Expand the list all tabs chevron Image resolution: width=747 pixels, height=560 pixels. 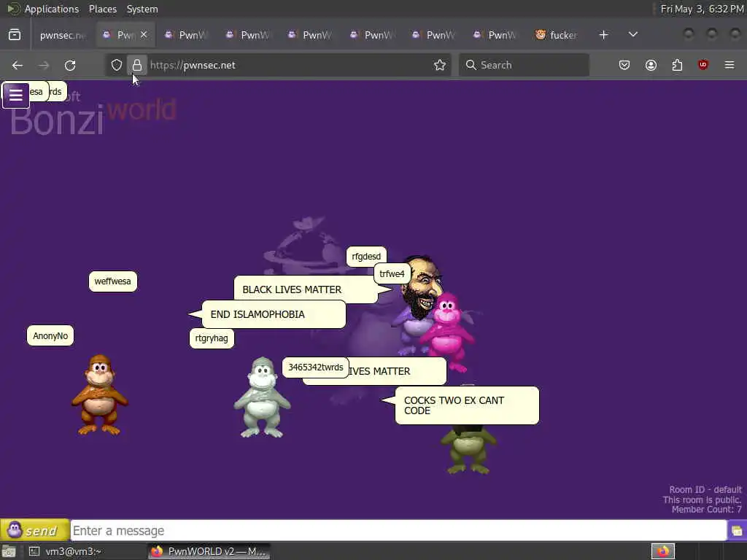[632, 35]
